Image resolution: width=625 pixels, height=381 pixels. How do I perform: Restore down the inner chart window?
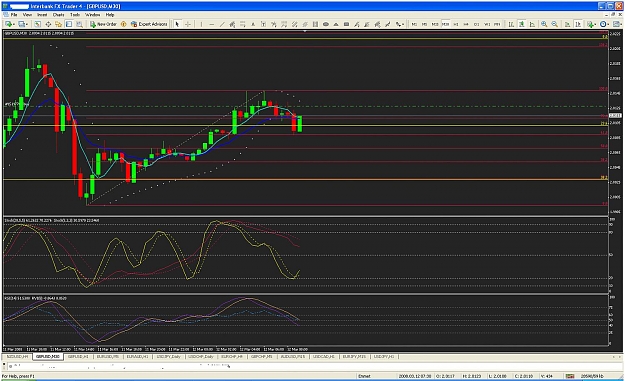(x=614, y=14)
